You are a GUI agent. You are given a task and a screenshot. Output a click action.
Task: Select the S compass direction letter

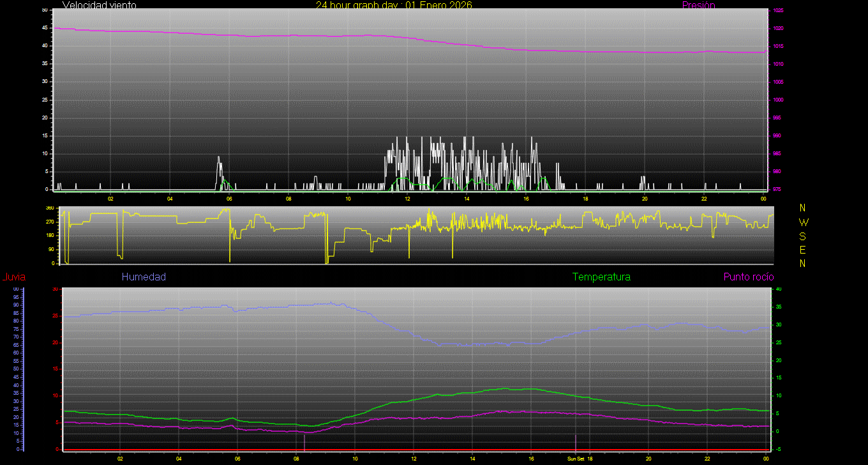click(803, 236)
